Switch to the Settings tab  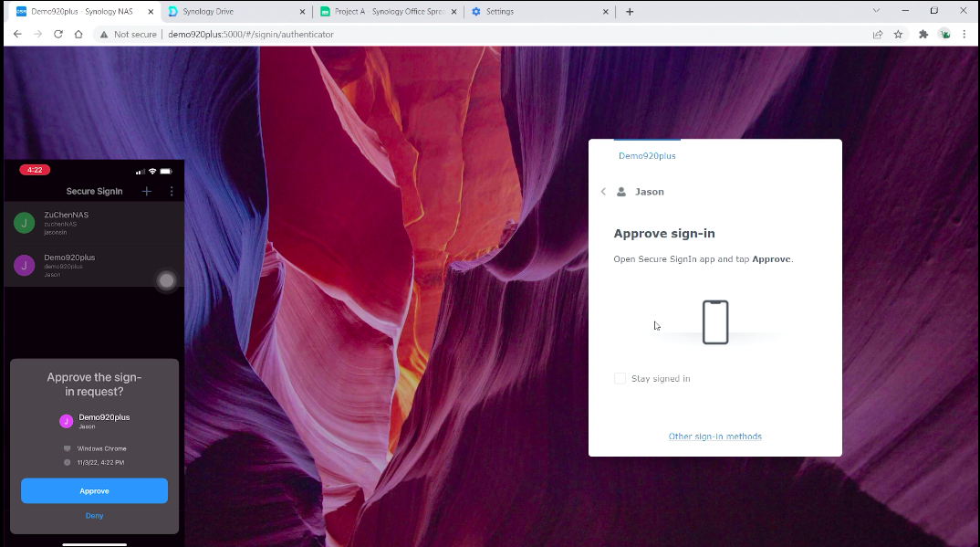538,11
